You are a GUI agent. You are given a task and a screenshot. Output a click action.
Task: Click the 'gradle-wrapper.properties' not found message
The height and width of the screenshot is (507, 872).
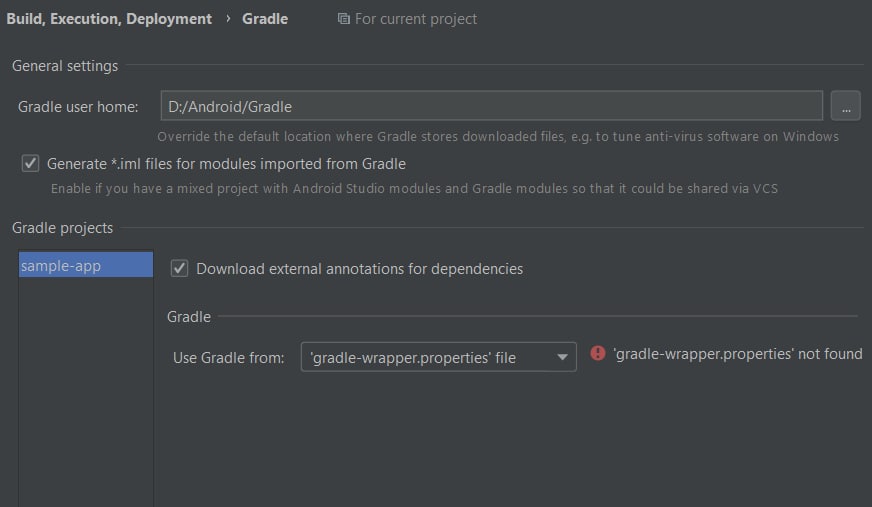pyautogui.click(x=737, y=354)
